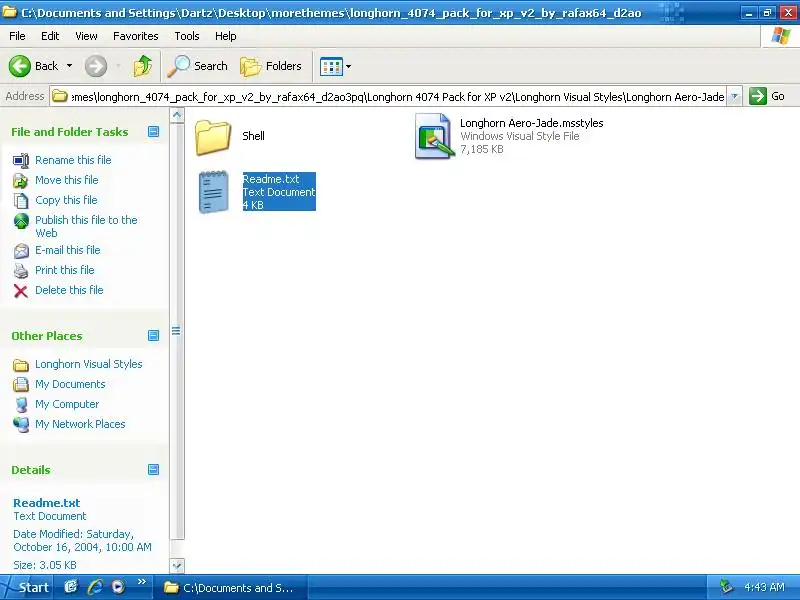Open My Computer from Other Places
Image resolution: width=800 pixels, height=600 pixels.
pos(67,404)
